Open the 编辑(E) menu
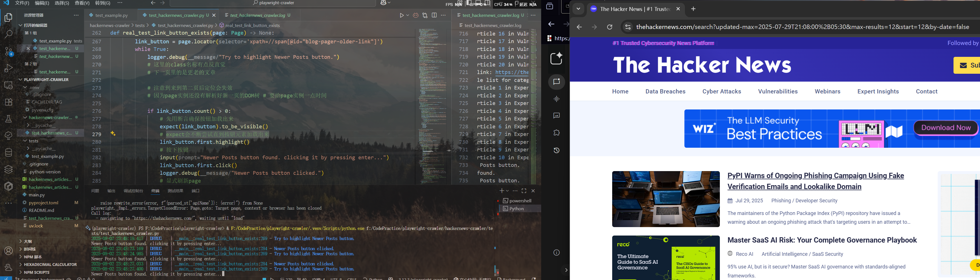Viewport: 980px width, 280px height. [x=42, y=3]
